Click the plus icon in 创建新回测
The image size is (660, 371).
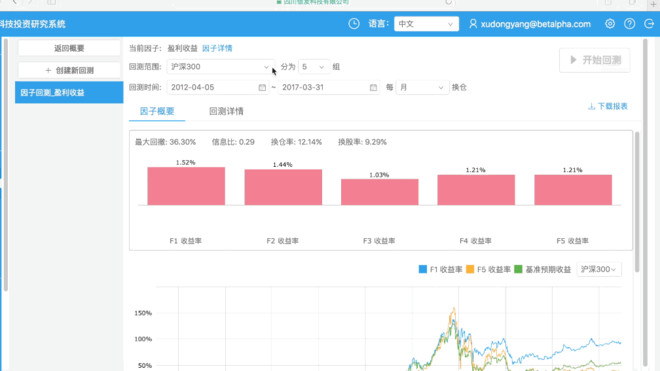(48, 70)
